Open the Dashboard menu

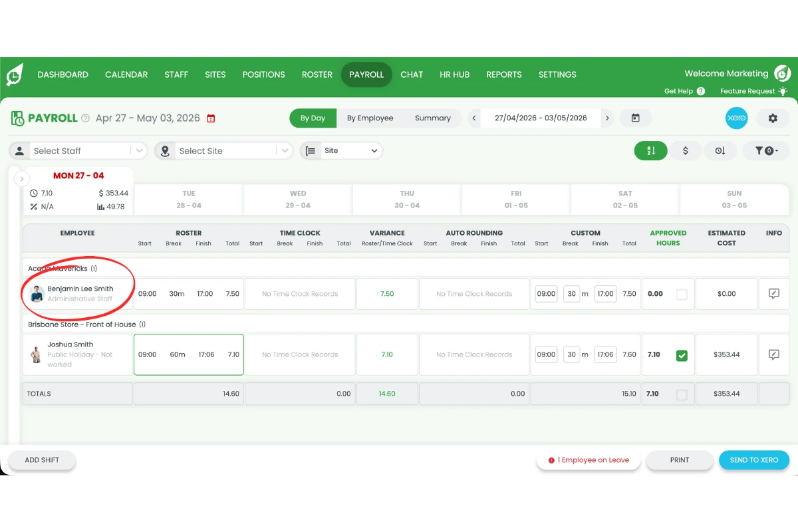tap(63, 74)
